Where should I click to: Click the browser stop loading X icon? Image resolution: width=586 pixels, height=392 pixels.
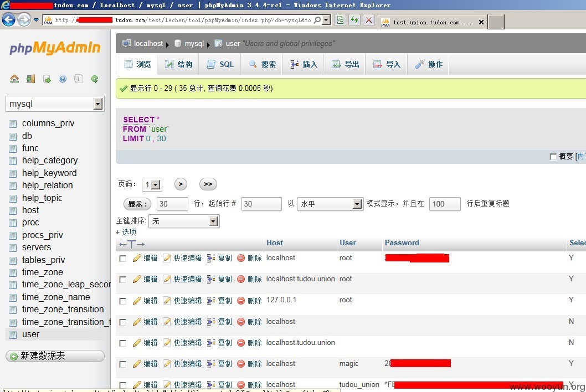tap(369, 20)
